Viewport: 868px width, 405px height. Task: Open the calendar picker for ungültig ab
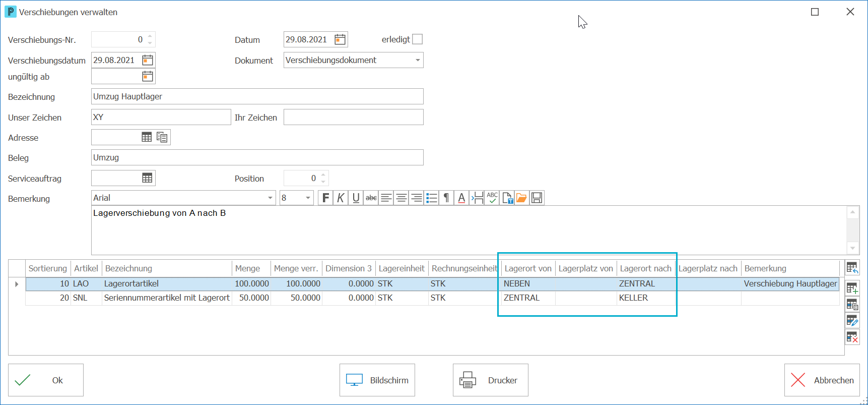[148, 76]
